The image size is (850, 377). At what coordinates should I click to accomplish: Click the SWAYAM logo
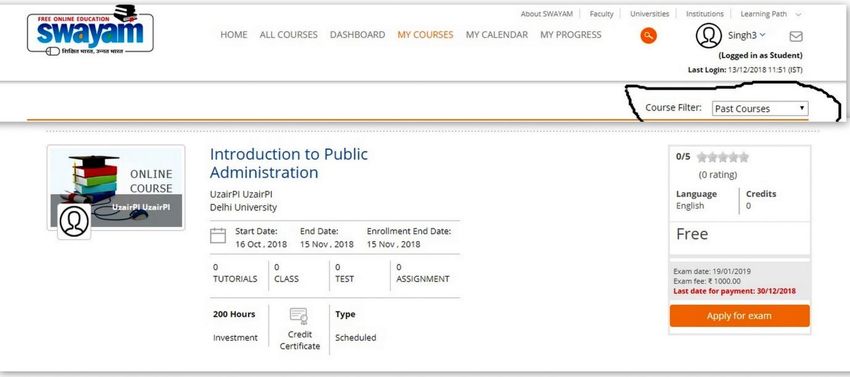(90, 31)
